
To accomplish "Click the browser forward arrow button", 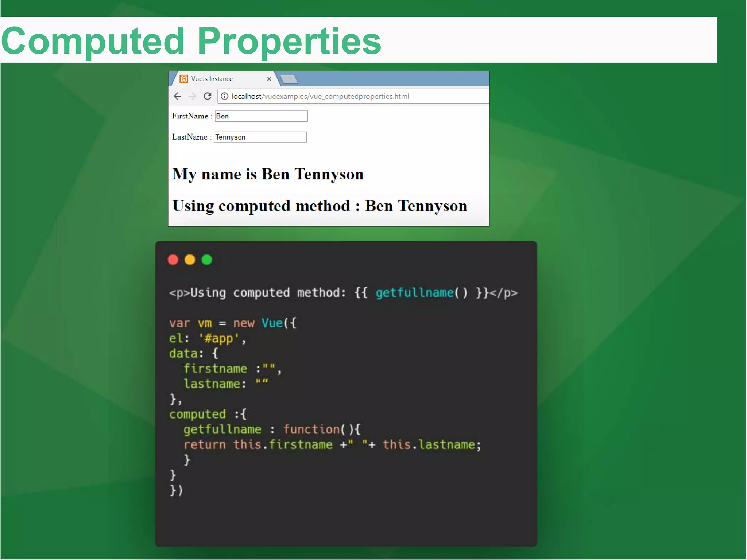I will point(192,96).
